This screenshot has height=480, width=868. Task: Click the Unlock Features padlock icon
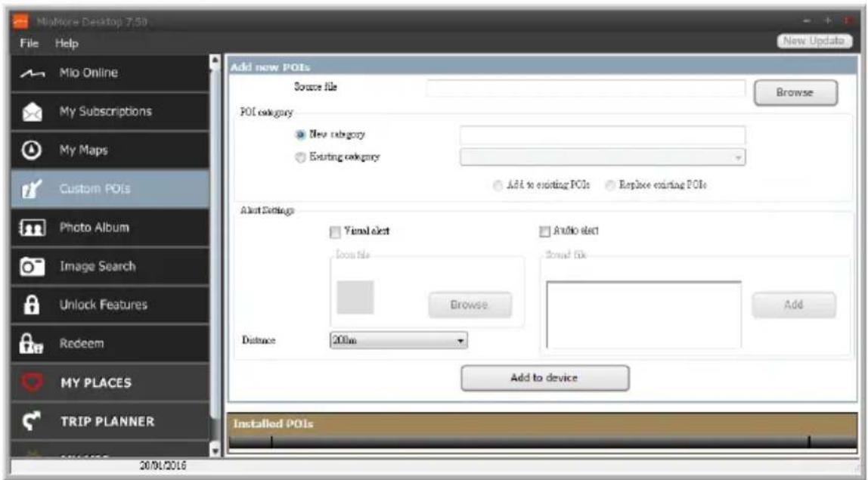pyautogui.click(x=32, y=305)
